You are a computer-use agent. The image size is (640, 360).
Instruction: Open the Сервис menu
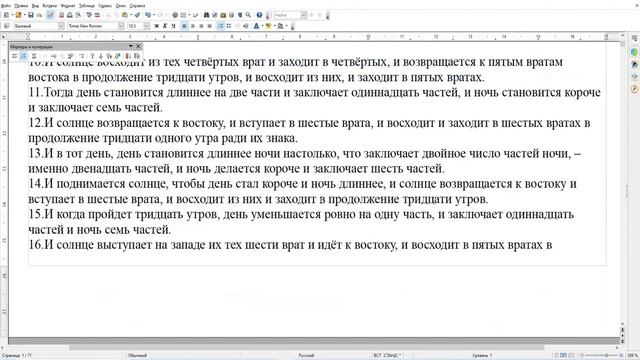click(x=105, y=6)
